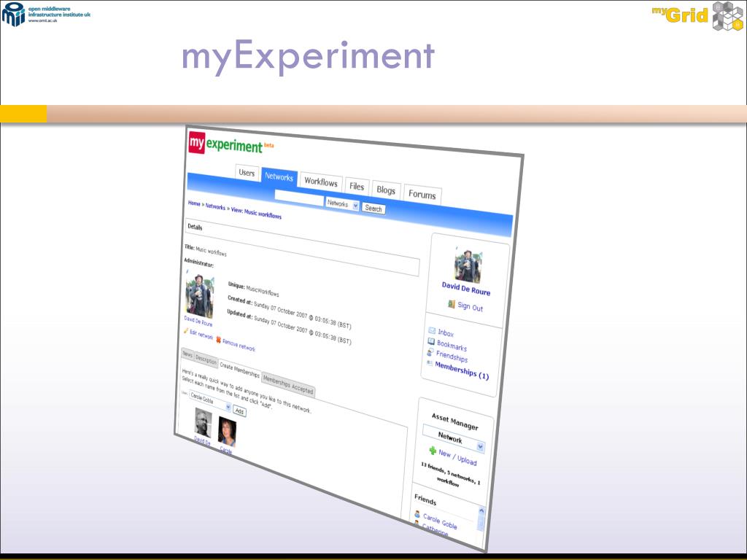The height and width of the screenshot is (560, 747).
Task: Select the Create Memberships sub-tab
Action: coord(239,370)
